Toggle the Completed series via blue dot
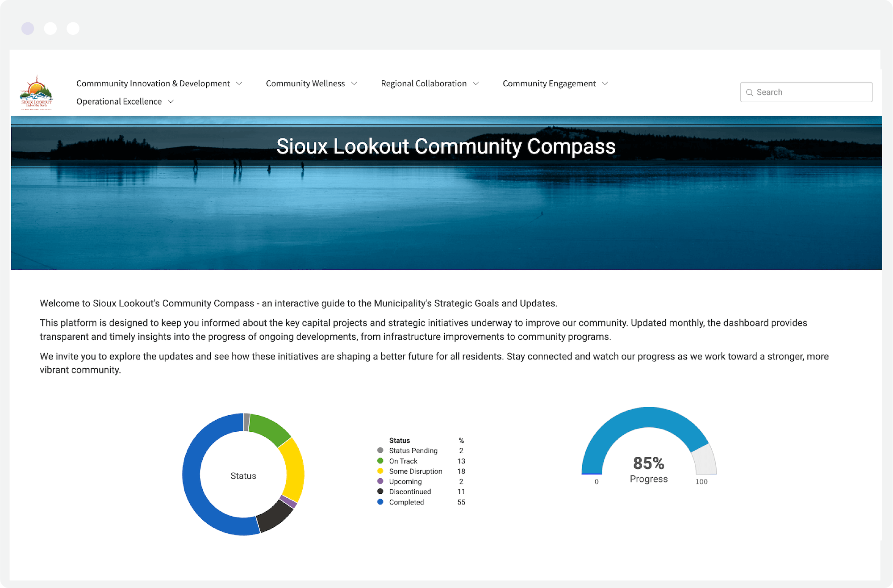Screen dimensions: 893x588 point(380,502)
